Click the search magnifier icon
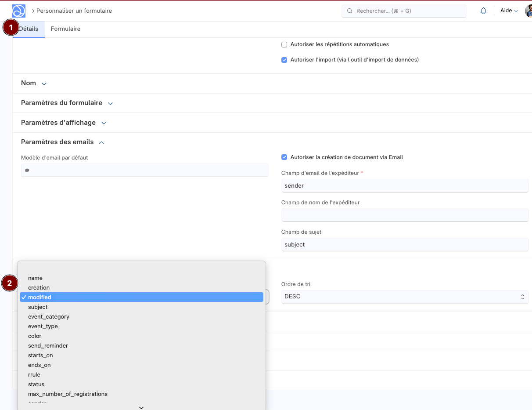 pos(350,11)
